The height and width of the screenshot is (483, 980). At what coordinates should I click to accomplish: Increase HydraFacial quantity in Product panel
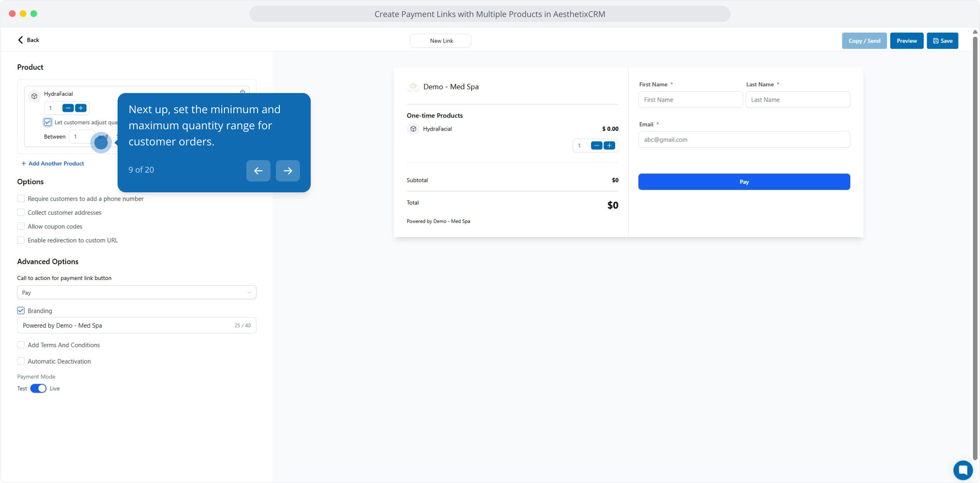(81, 108)
